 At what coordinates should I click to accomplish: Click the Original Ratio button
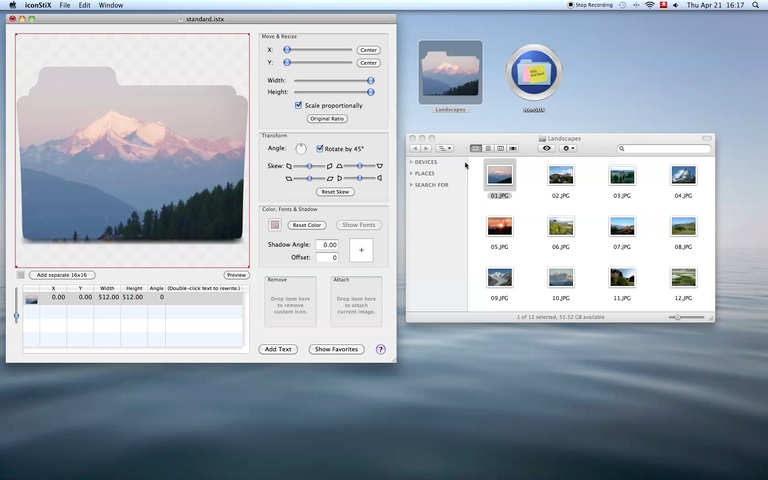(x=327, y=118)
